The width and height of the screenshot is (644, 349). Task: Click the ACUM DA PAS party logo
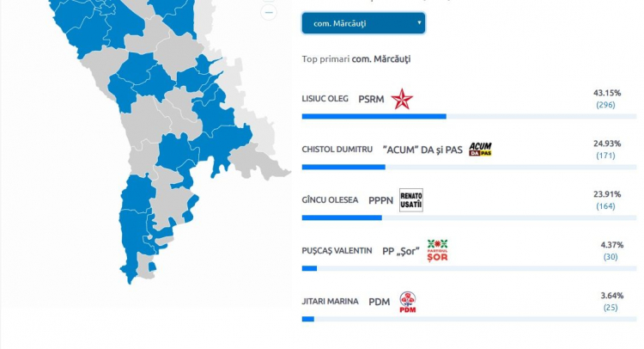[x=480, y=150]
